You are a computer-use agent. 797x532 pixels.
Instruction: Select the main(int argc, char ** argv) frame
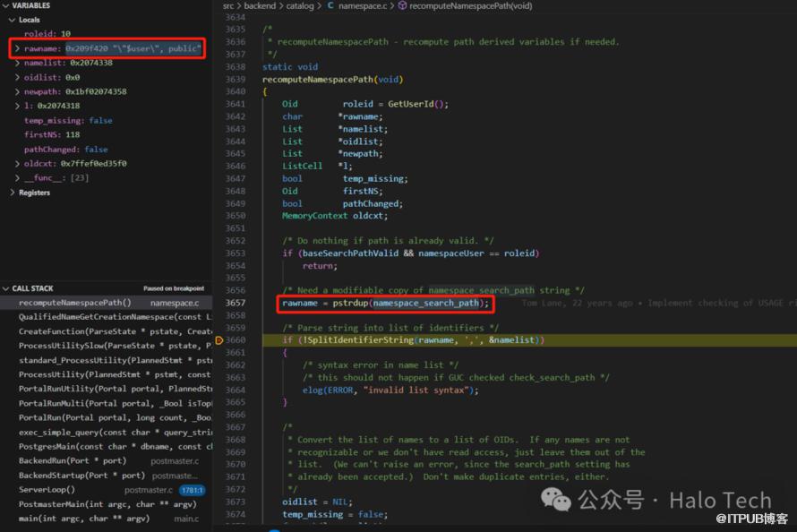[83, 519]
